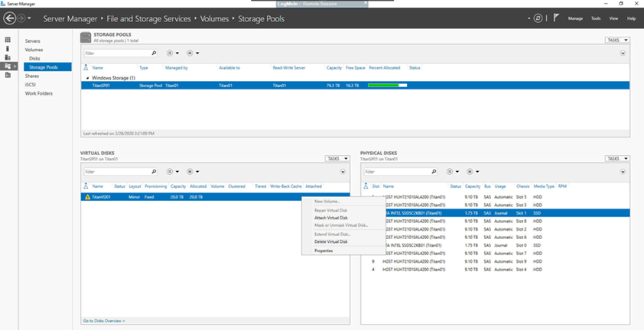Viewport: 644px width, 330px height.
Task: Open the Physical Disks TASKS dropdown
Action: pos(617,158)
